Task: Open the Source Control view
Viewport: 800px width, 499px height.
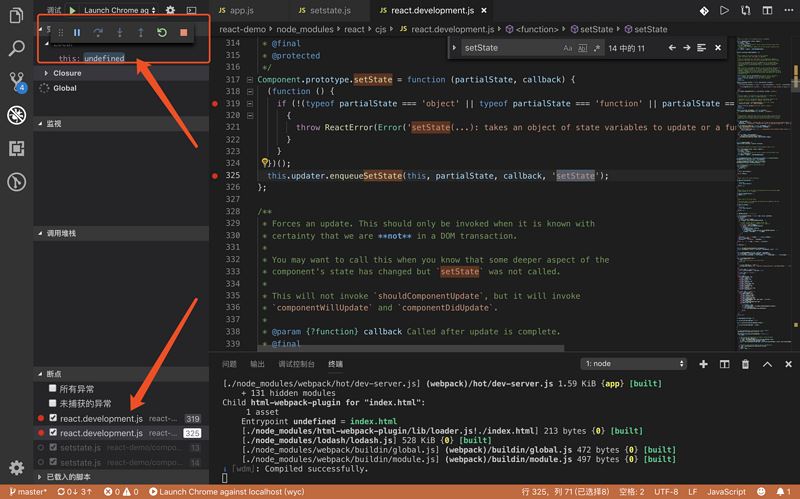Action: [x=16, y=81]
